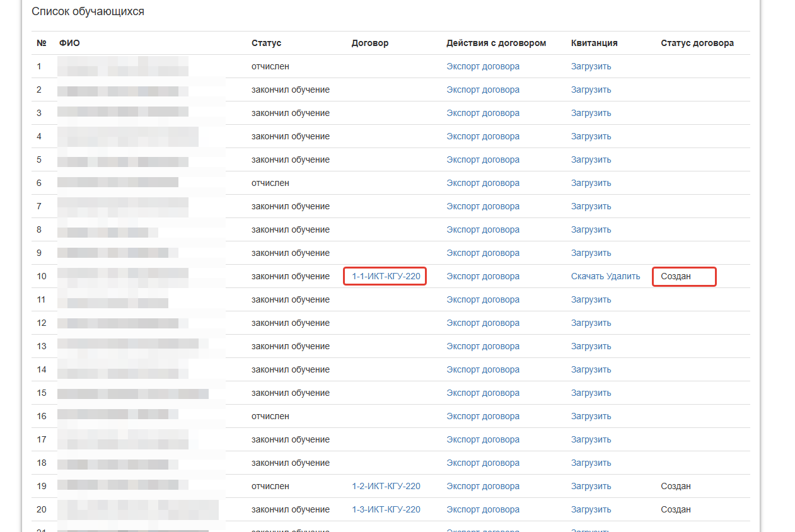Screen dimensions: 795x532
Task: Click Экспорт договора in row 13
Action: point(483,346)
